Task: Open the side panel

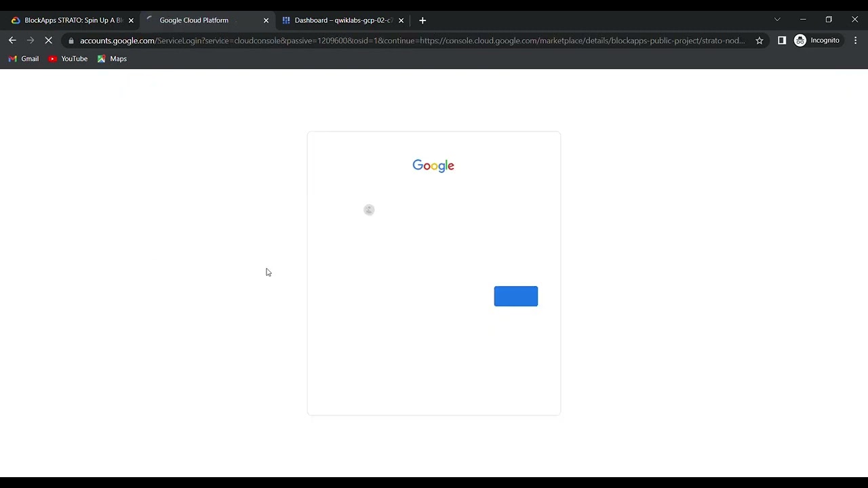Action: (782, 41)
